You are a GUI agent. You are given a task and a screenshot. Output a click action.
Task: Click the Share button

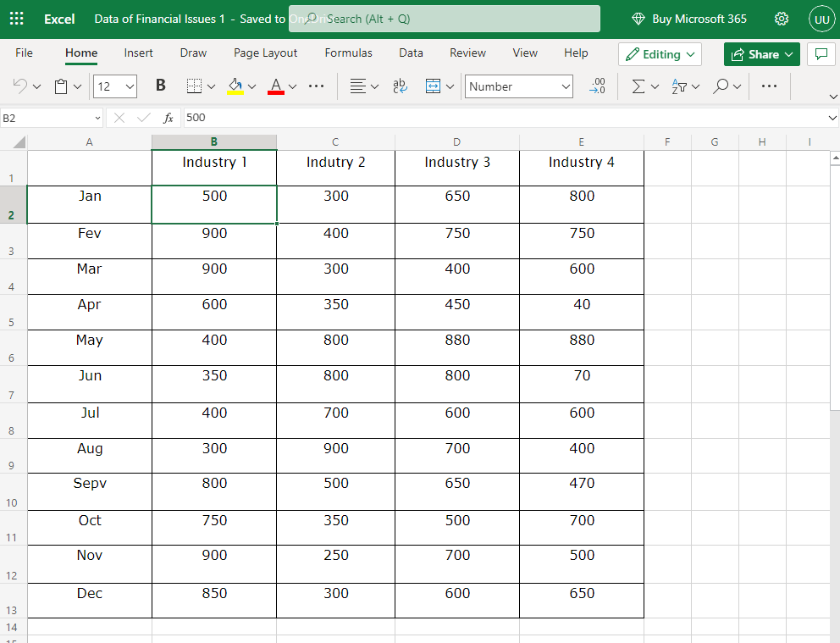761,54
